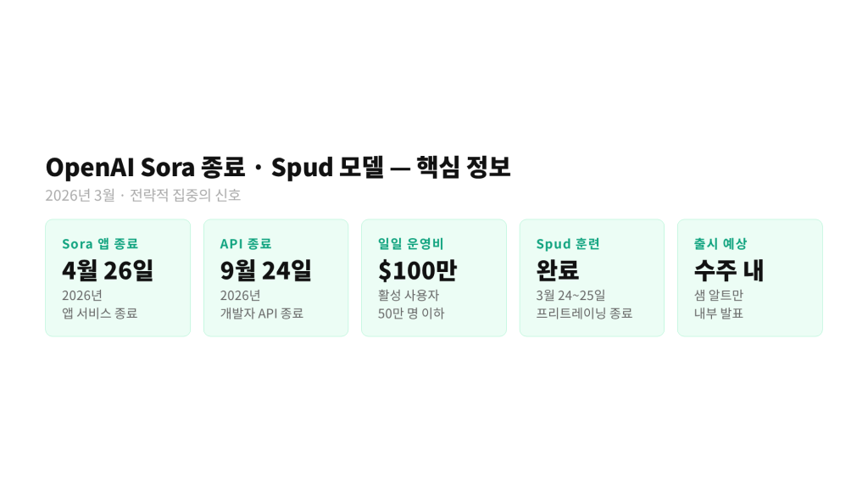The width and height of the screenshot is (868, 488).
Task: Select the '일일 운영비' card label
Action: 411,244
